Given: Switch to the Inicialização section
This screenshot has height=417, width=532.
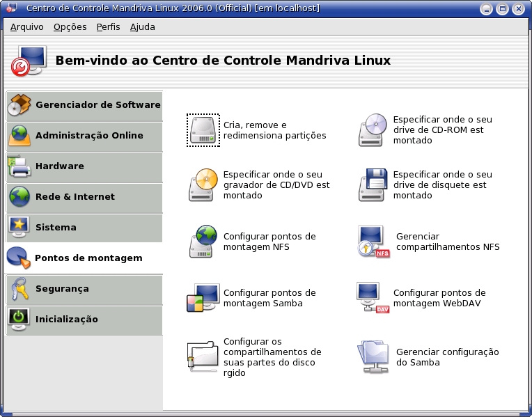Looking at the screenshot, I should point(84,320).
